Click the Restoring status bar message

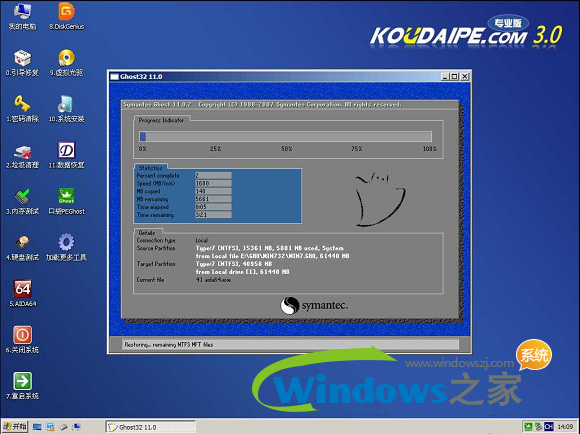[169, 344]
